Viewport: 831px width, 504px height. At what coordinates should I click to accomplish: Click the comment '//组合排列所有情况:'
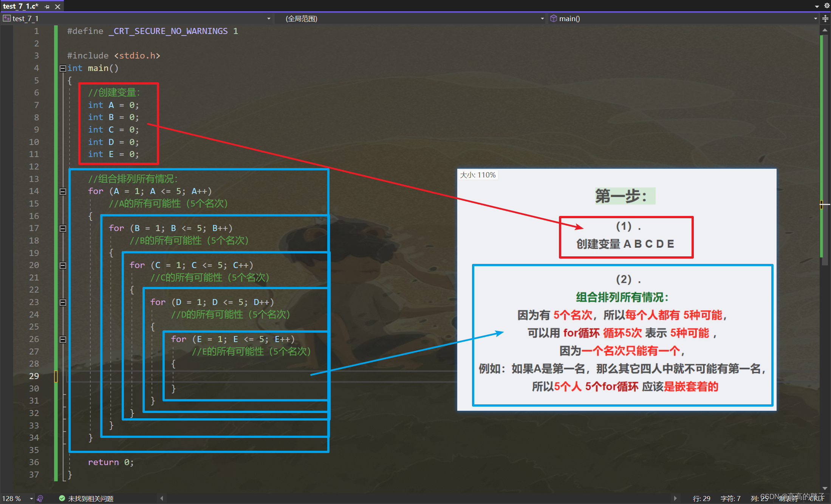point(133,179)
